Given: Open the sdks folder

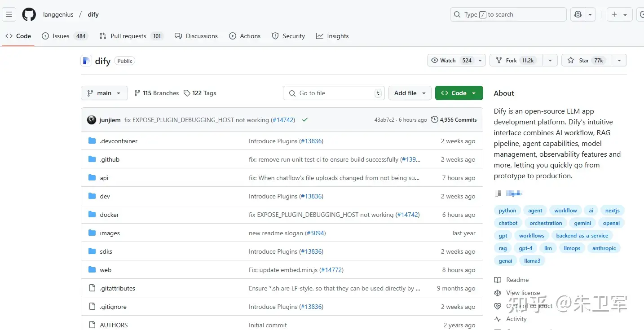Looking at the screenshot, I should click(x=106, y=251).
